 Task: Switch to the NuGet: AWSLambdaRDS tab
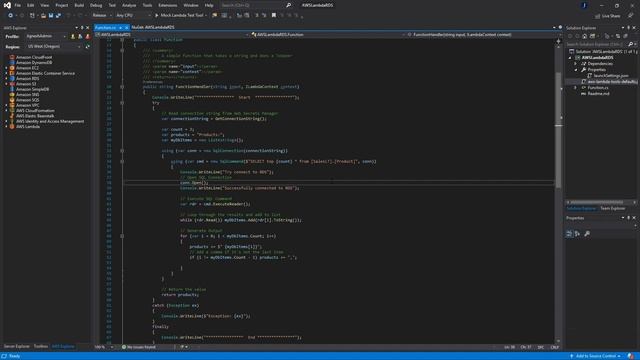[x=153, y=27]
